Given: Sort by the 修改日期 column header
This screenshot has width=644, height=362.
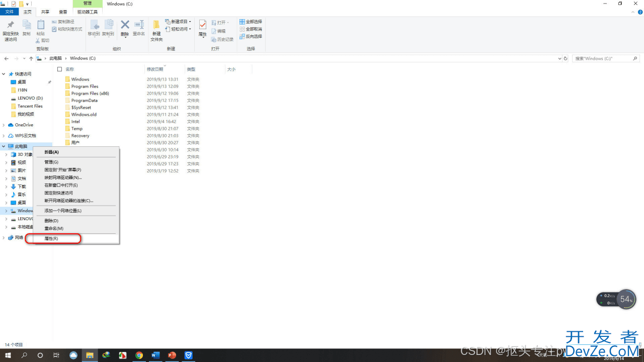Looking at the screenshot, I should (x=155, y=69).
